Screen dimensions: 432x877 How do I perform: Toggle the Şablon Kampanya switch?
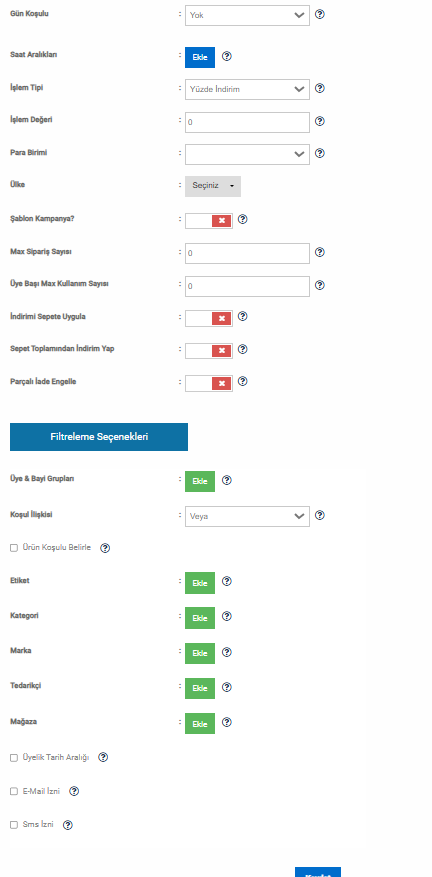[209, 221]
